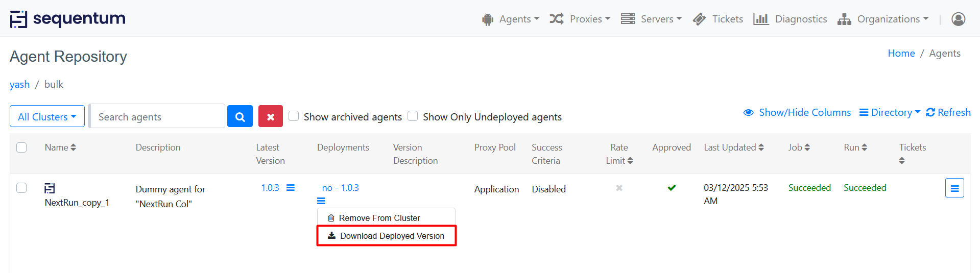Focus the Search agents input field
This screenshot has height=273, width=980.
(x=157, y=117)
